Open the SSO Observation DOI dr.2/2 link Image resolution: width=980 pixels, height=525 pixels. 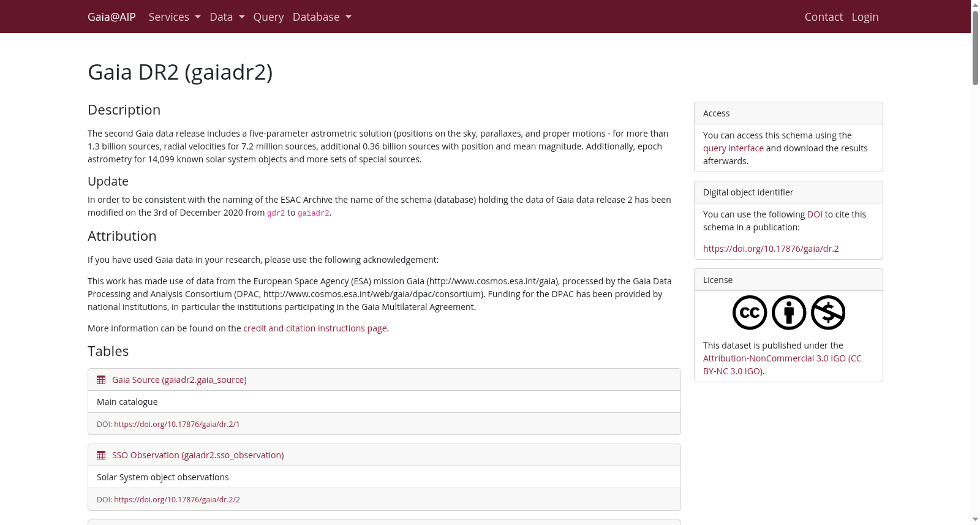click(177, 499)
